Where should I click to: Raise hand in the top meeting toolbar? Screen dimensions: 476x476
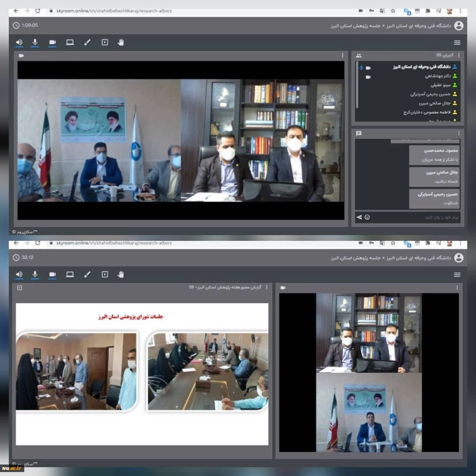(121, 42)
